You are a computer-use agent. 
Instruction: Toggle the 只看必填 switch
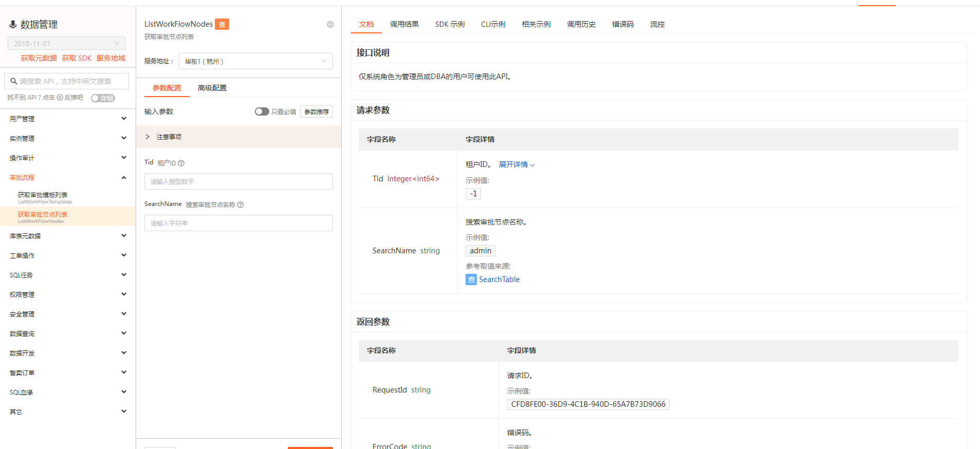pyautogui.click(x=262, y=111)
